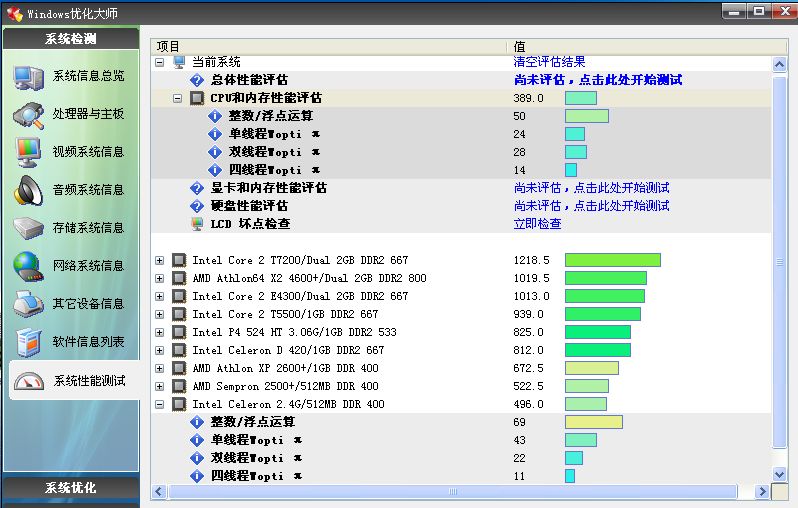Click the 项目 column header
Screen dimensions: 798x508
329,47
